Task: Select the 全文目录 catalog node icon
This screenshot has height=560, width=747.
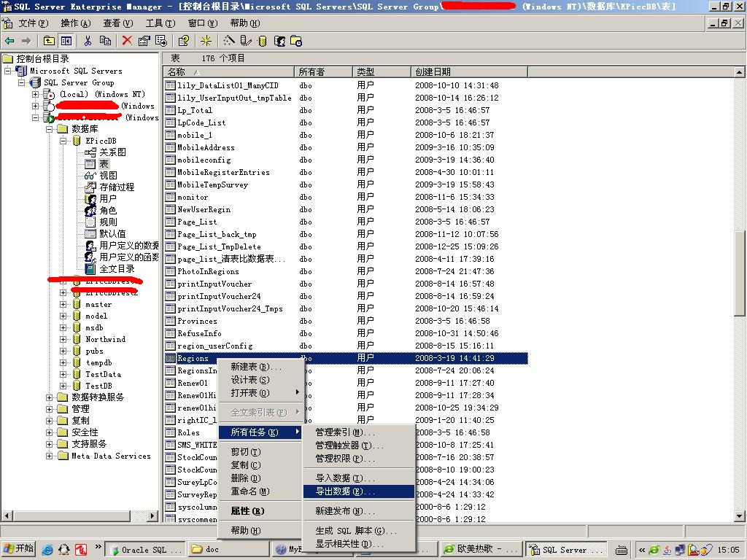Action: coord(90,269)
